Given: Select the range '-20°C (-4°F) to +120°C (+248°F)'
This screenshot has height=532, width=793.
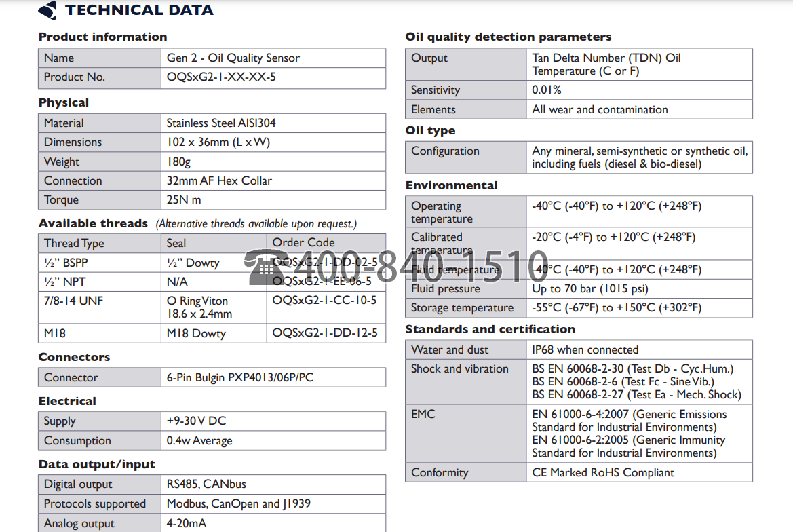Looking at the screenshot, I should [613, 237].
